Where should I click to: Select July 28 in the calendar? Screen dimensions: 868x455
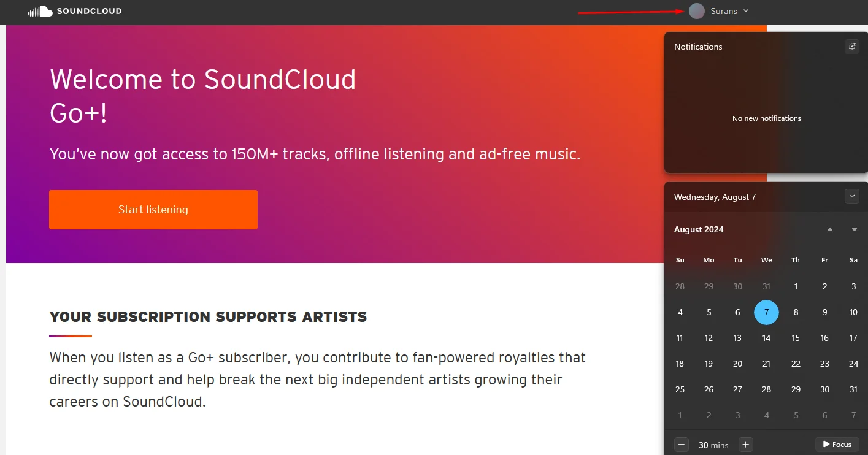point(680,286)
